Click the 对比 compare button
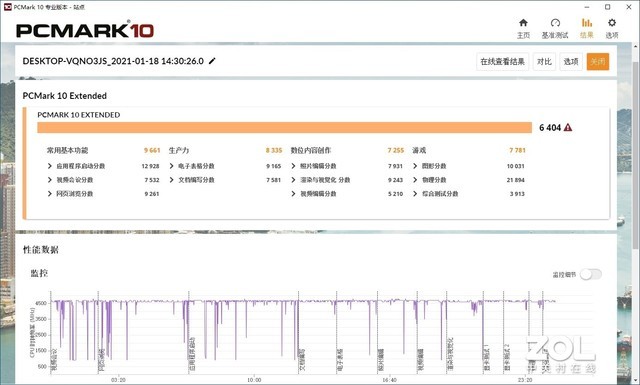Viewport: 640px width, 385px height. click(544, 62)
